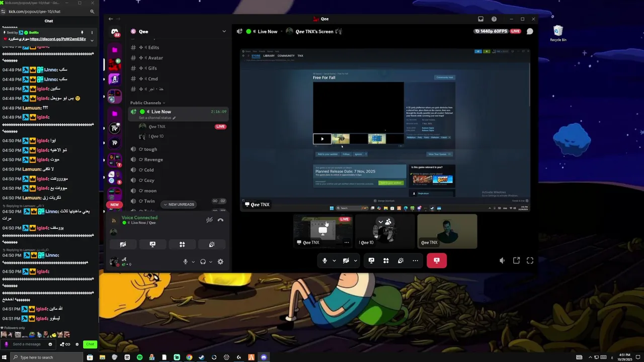Viewport: 644px width, 362px height.
Task: Expand participants arrow on Qee 10 tile
Action: point(381,222)
